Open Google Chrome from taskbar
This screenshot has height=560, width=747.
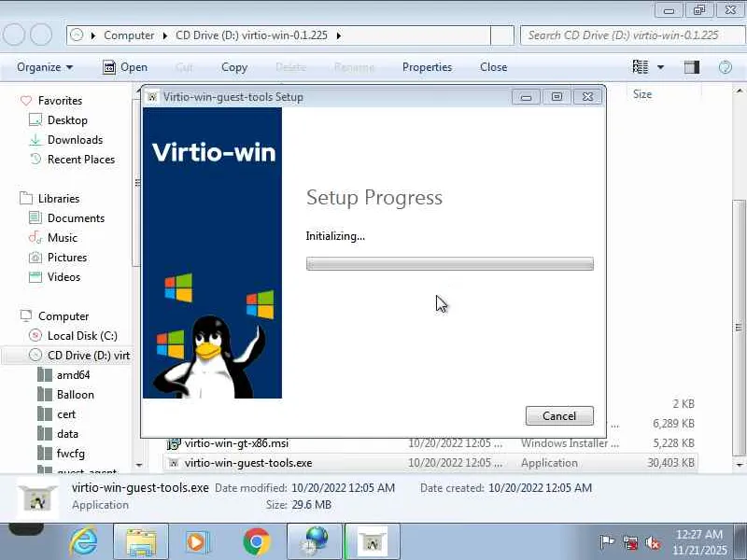[x=256, y=542]
